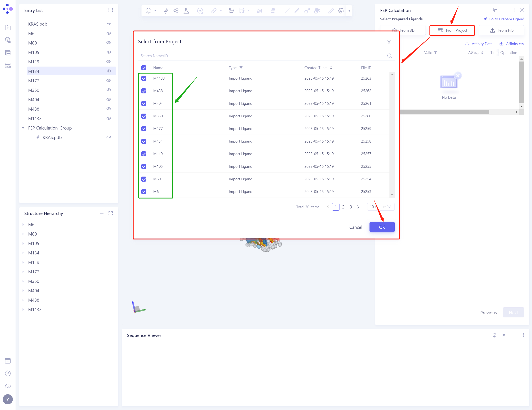Uncheck the M6 ligand checkbox
532x410 pixels.
click(x=144, y=192)
